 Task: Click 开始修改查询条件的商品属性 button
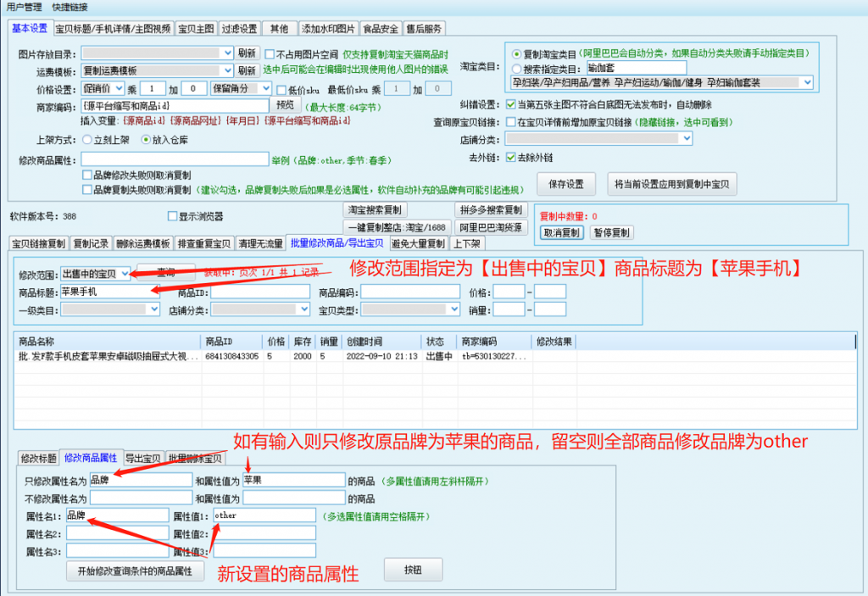(135, 571)
